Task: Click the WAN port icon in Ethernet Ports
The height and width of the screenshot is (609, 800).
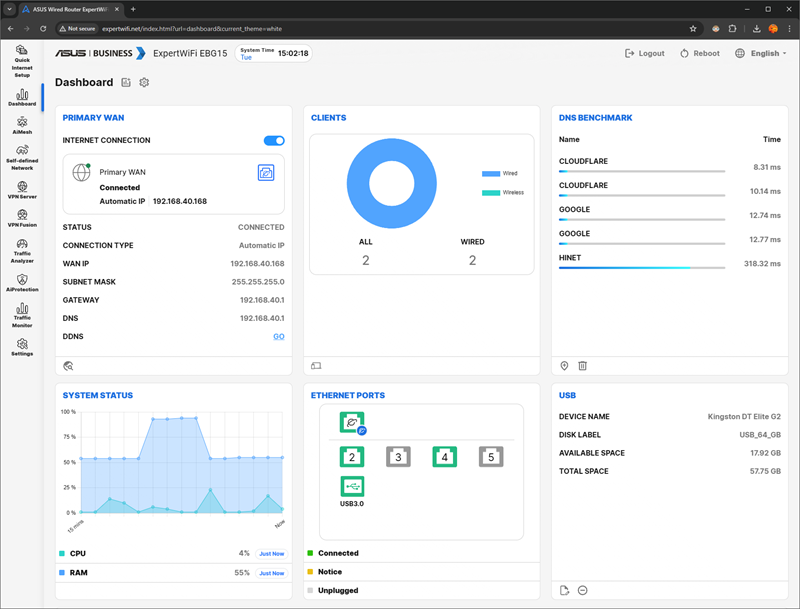Action: click(352, 423)
